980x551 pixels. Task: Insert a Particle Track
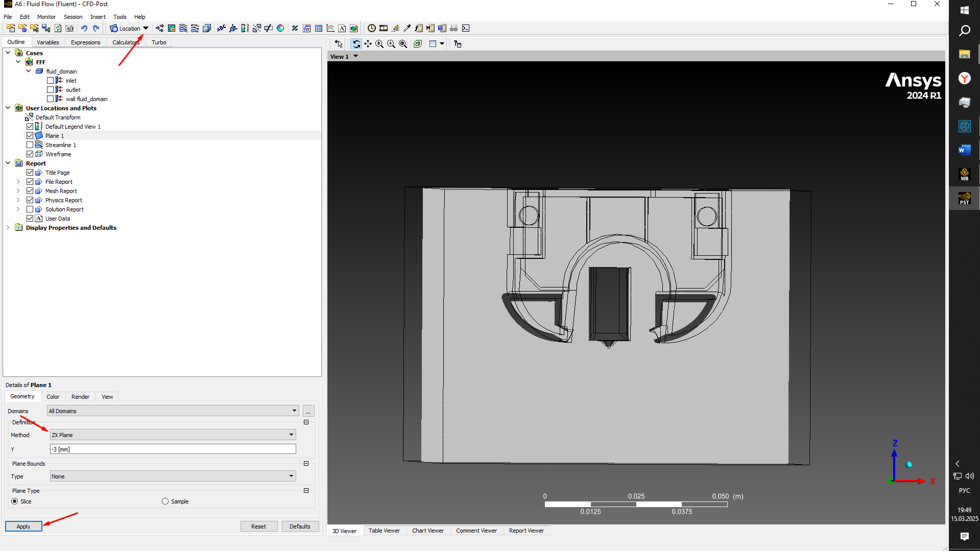(x=195, y=28)
